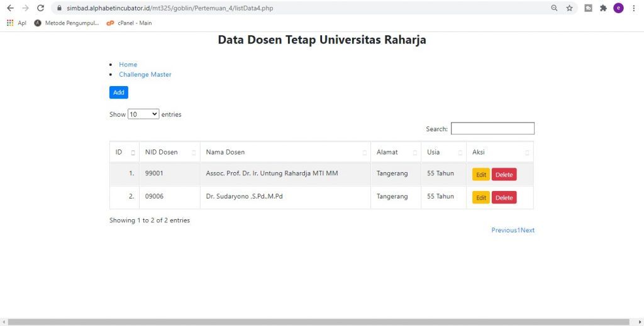The height and width of the screenshot is (326, 644).
Task: Click the browser back arrow
Action: tap(10, 8)
